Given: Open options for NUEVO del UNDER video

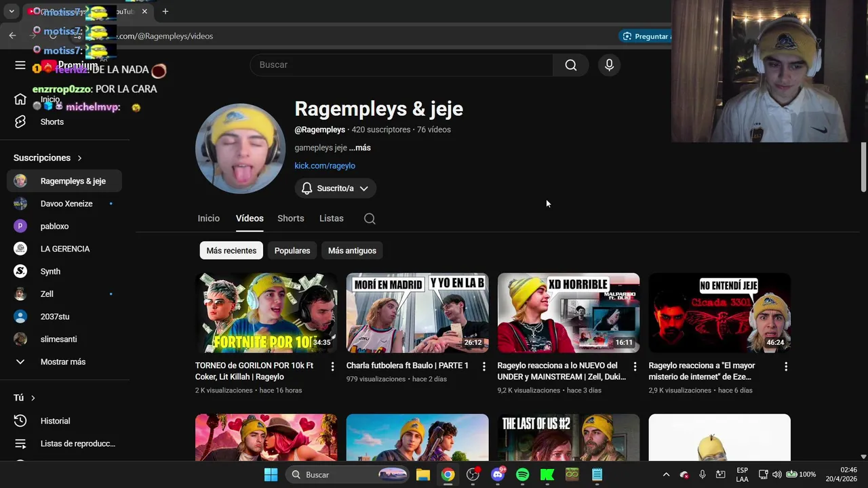Looking at the screenshot, I should tap(635, 366).
